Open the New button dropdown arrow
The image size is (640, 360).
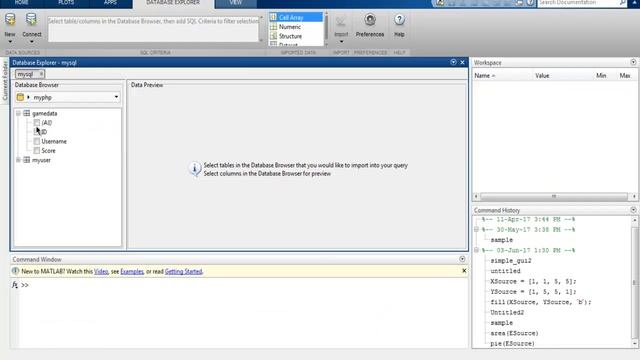(10, 42)
